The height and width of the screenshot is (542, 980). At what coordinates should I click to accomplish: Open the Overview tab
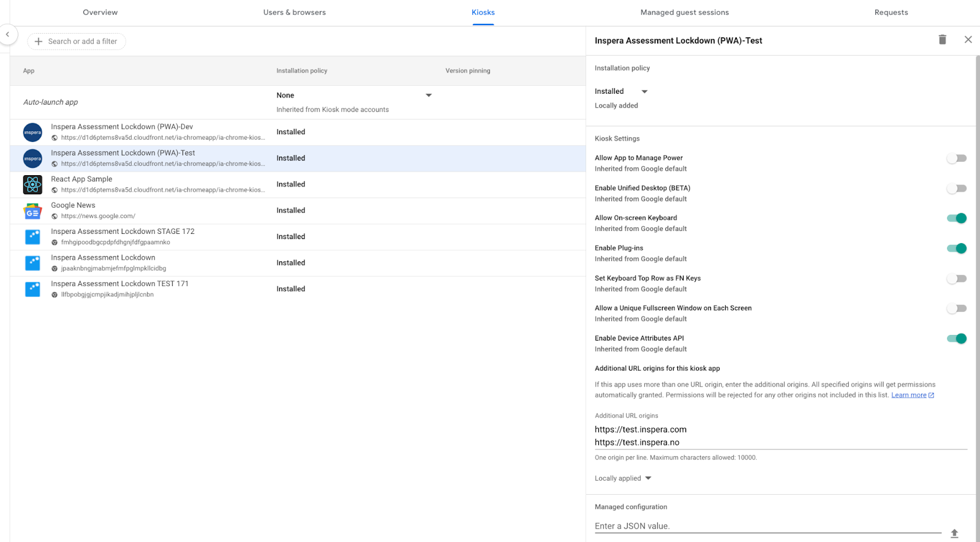point(100,12)
